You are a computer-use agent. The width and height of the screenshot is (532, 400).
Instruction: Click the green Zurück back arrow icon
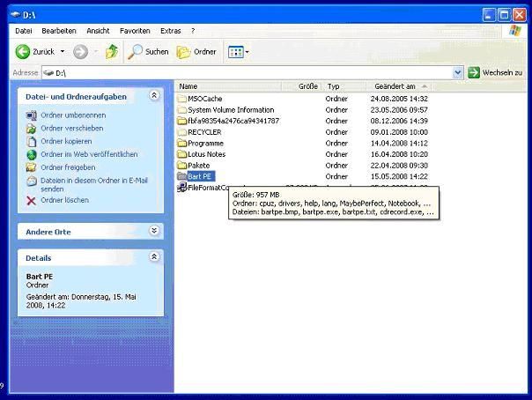point(23,52)
